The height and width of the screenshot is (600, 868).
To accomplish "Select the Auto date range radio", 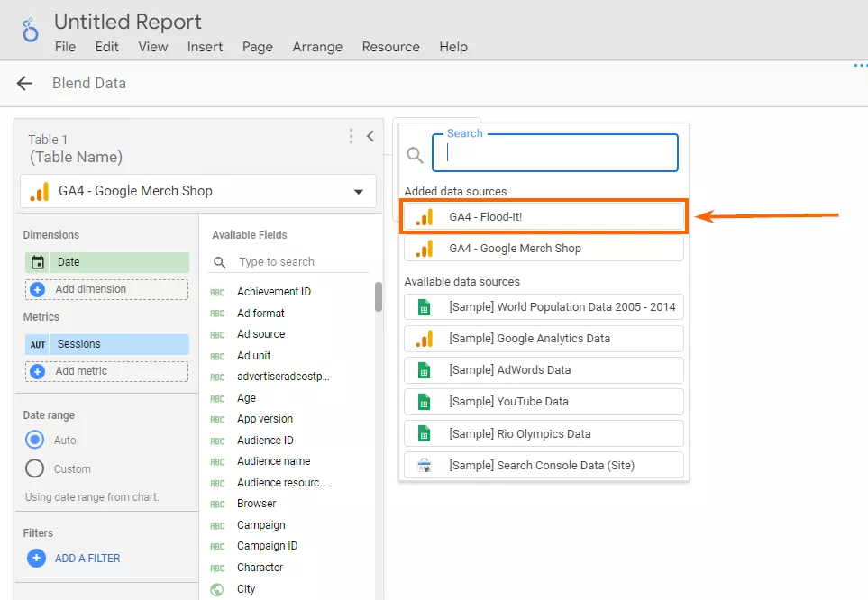I will click(35, 440).
